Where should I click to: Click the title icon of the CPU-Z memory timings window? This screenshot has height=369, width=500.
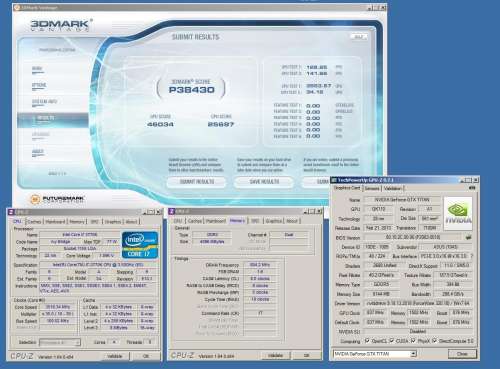click(172, 211)
